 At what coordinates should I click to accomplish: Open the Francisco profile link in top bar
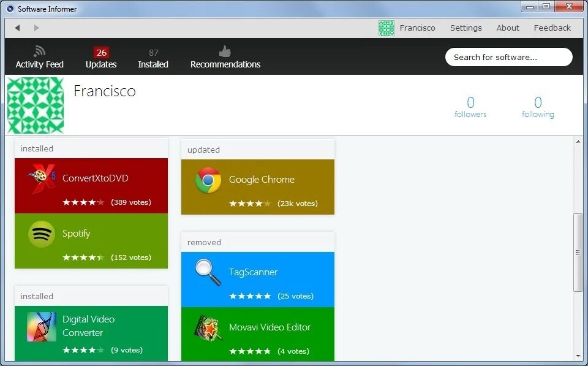pyautogui.click(x=417, y=28)
